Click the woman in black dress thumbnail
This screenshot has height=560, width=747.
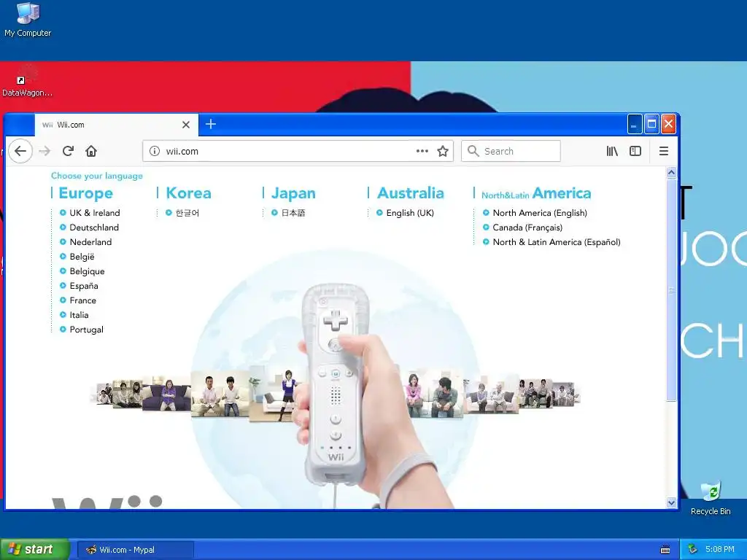pos(279,394)
